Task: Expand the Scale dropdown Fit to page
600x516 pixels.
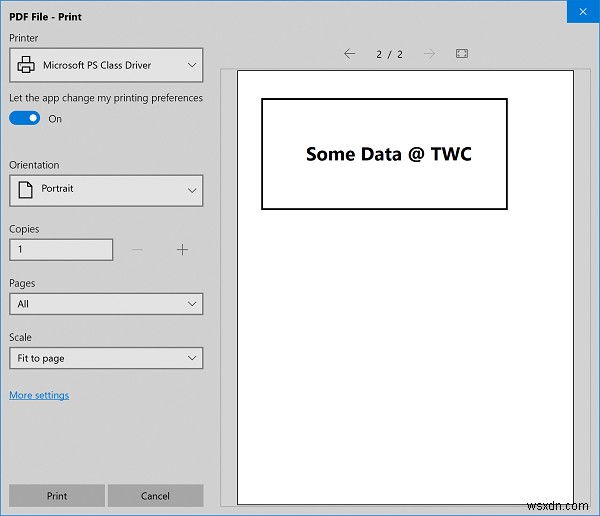Action: pos(106,358)
